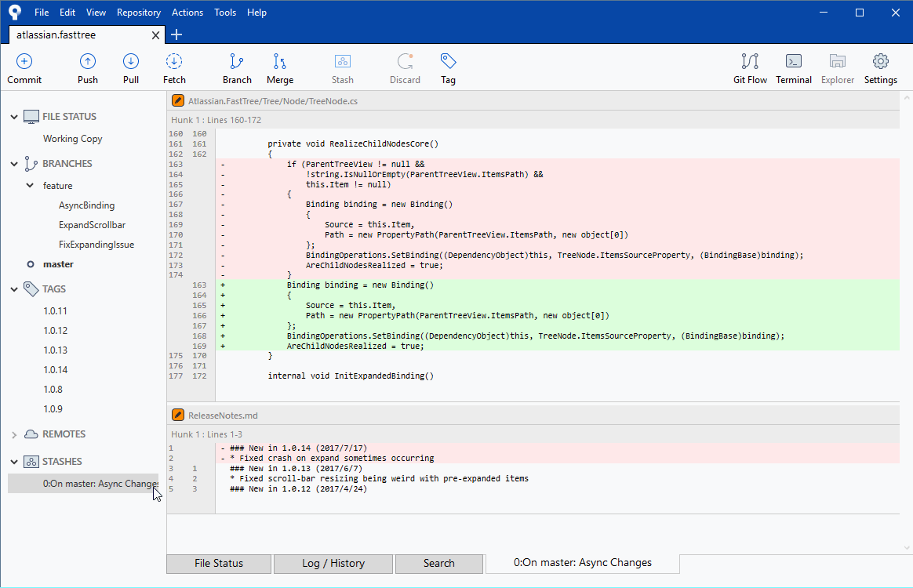913x588 pixels.
Task: Push changes with the Push icon
Action: point(87,61)
